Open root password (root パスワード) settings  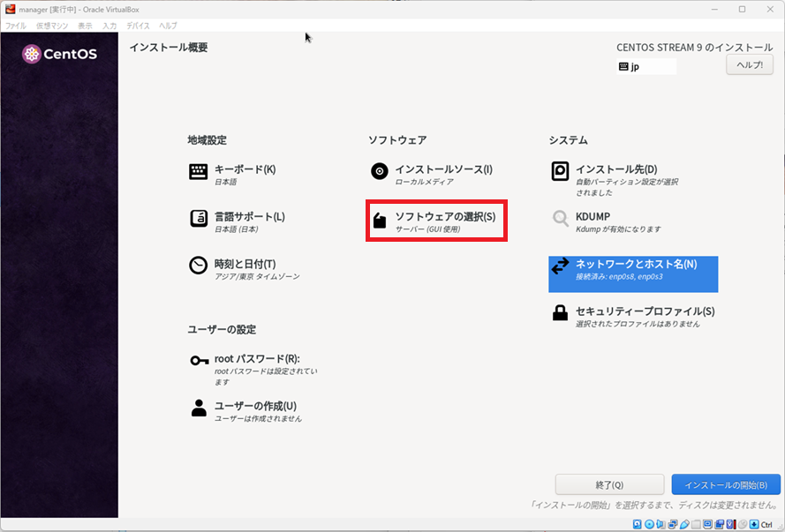[253, 369]
